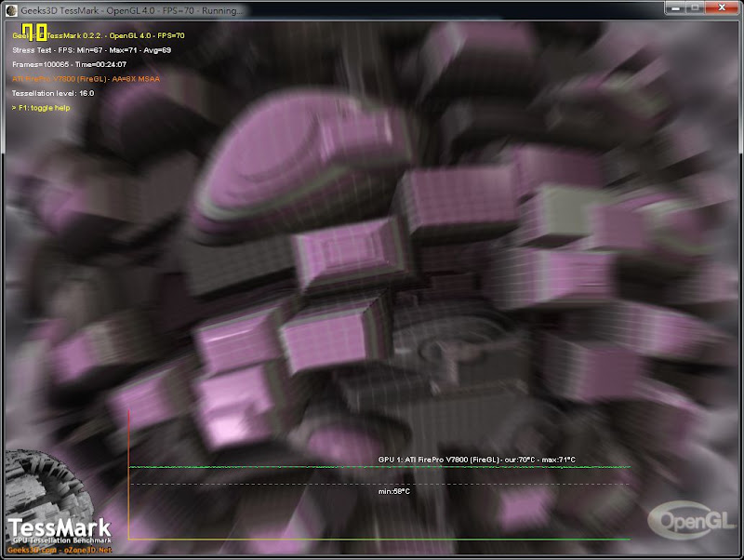Click the 'Frames=100065 - Time=00:24:07' line
The height and width of the screenshot is (560, 744).
click(x=69, y=64)
